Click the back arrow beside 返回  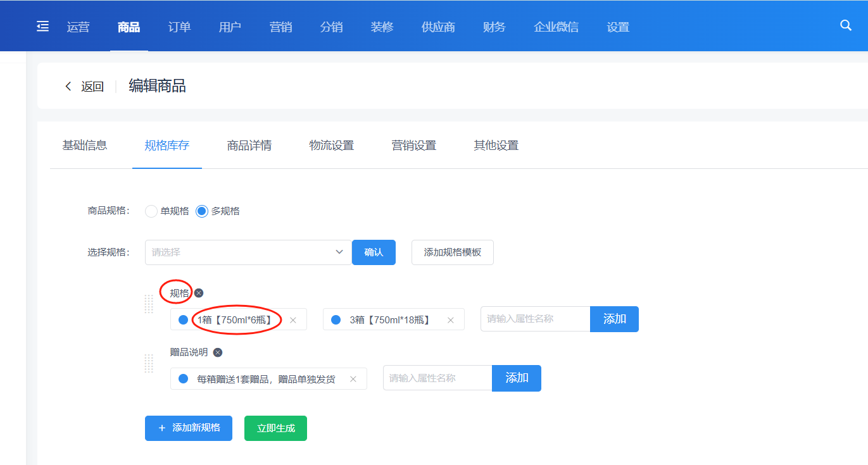tap(68, 86)
